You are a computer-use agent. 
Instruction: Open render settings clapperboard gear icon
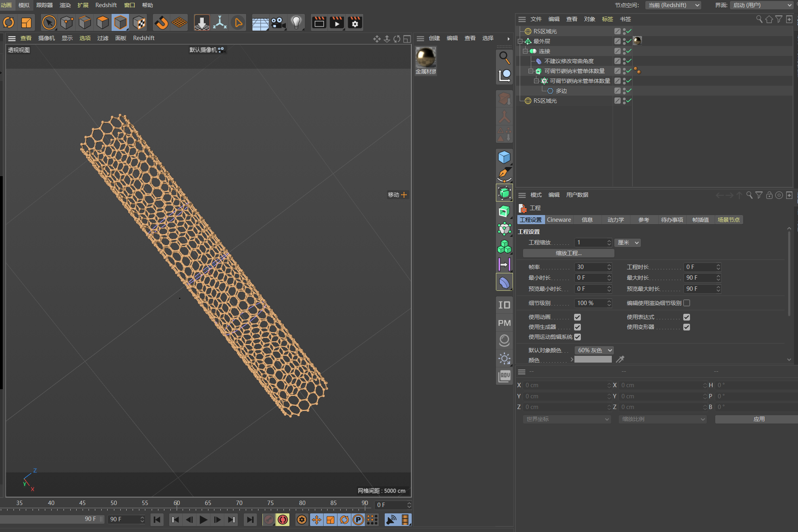pos(355,23)
